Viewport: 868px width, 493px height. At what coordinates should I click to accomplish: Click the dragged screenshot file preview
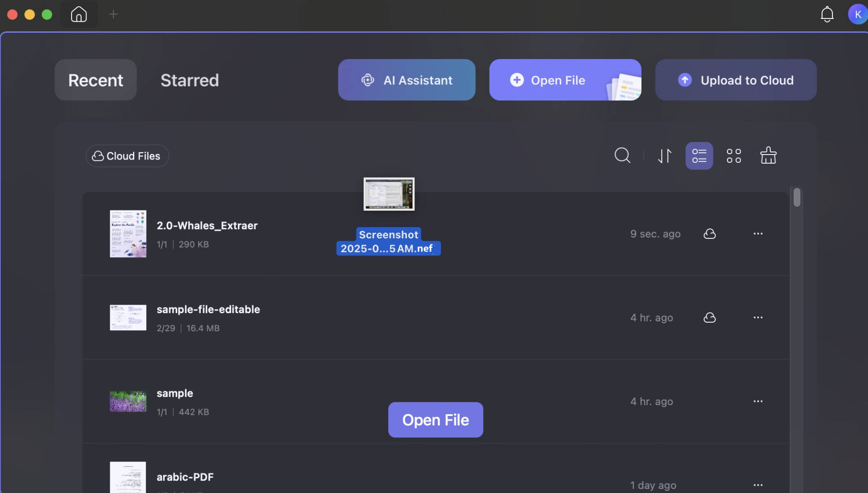tap(389, 194)
